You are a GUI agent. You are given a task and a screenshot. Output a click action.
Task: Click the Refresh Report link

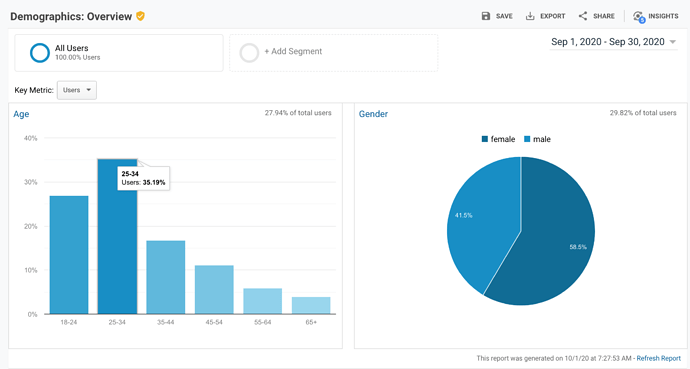[x=658, y=358]
